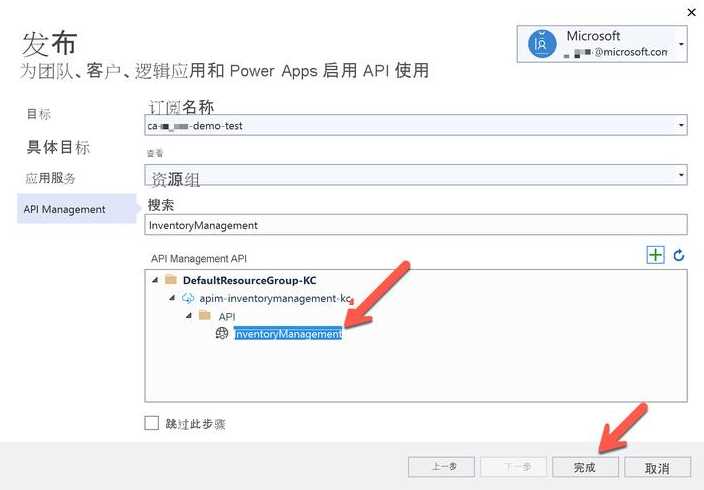Click the 上一步 (Previous) button

coord(441,467)
